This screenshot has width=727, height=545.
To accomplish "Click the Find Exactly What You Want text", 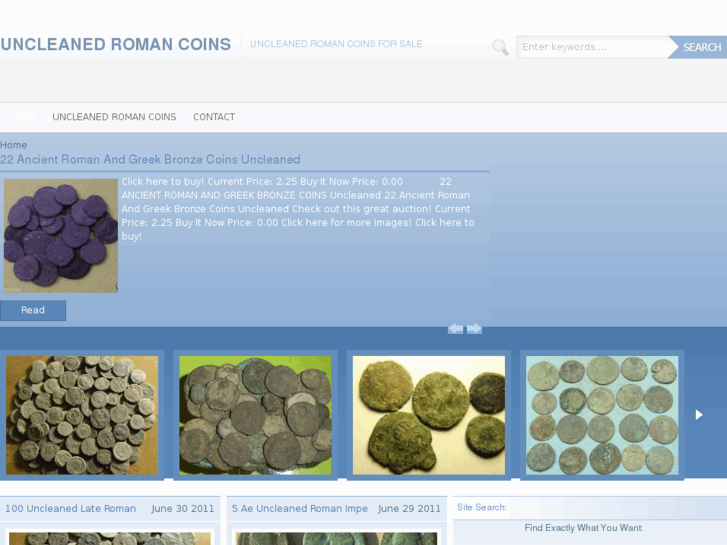I will pyautogui.click(x=584, y=528).
